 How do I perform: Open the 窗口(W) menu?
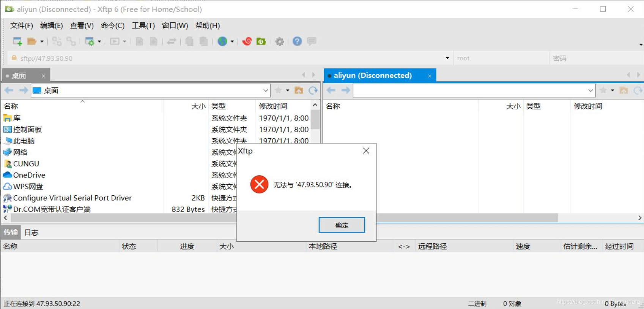[x=175, y=25]
